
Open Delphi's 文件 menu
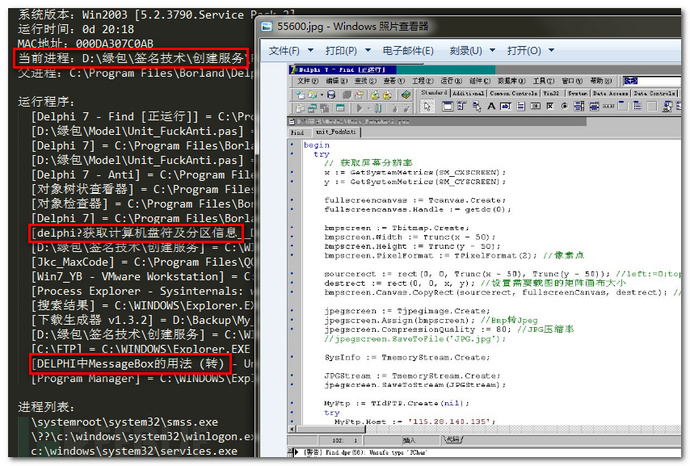[308, 81]
